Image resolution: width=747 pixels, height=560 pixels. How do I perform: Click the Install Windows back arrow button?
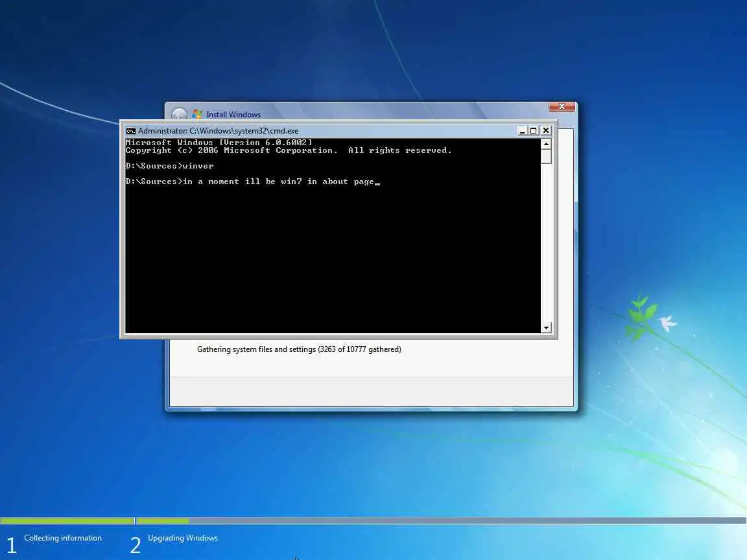[179, 114]
